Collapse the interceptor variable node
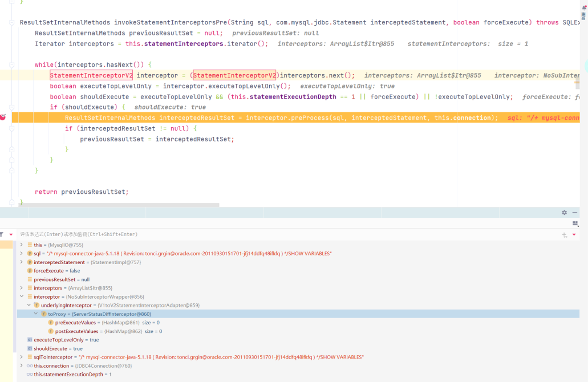Screen dimensions: 588x382 click(22, 296)
